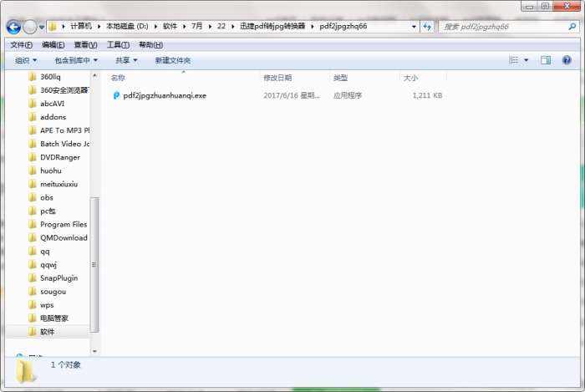
Task: Click the SnapPlugin folder icon in tree
Action: click(33, 277)
